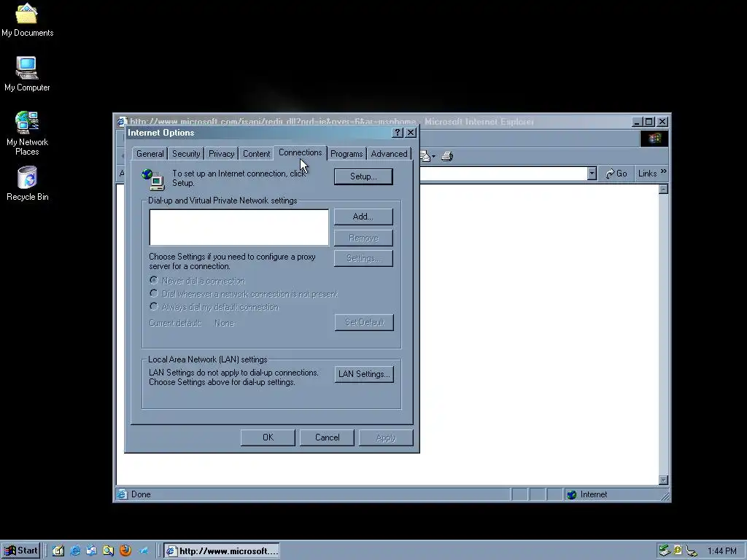Image resolution: width=747 pixels, height=560 pixels.
Task: Click the Apply button
Action: (386, 437)
